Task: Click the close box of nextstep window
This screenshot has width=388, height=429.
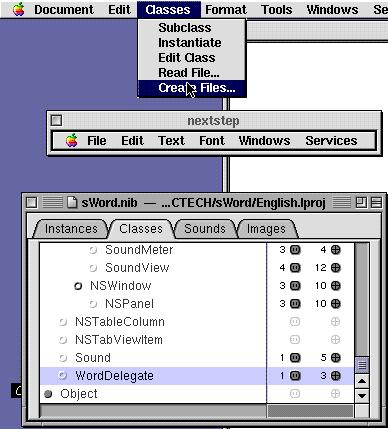Action: 57,120
